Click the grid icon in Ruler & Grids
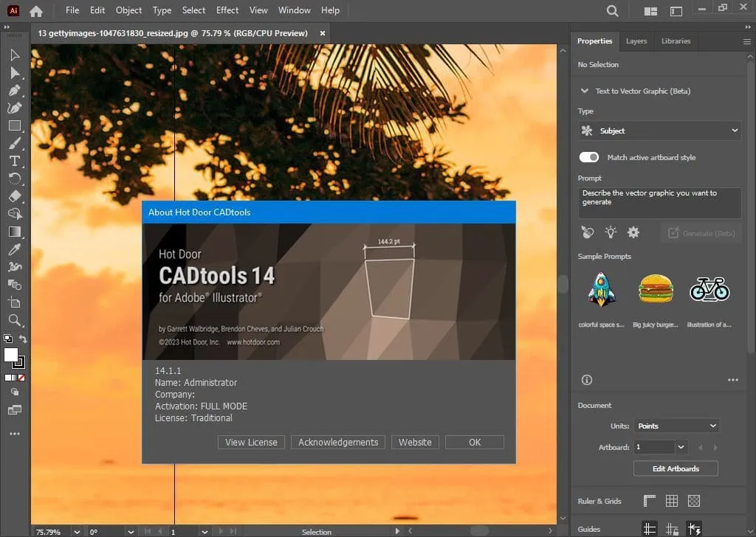Image resolution: width=756 pixels, height=537 pixels. coord(670,501)
